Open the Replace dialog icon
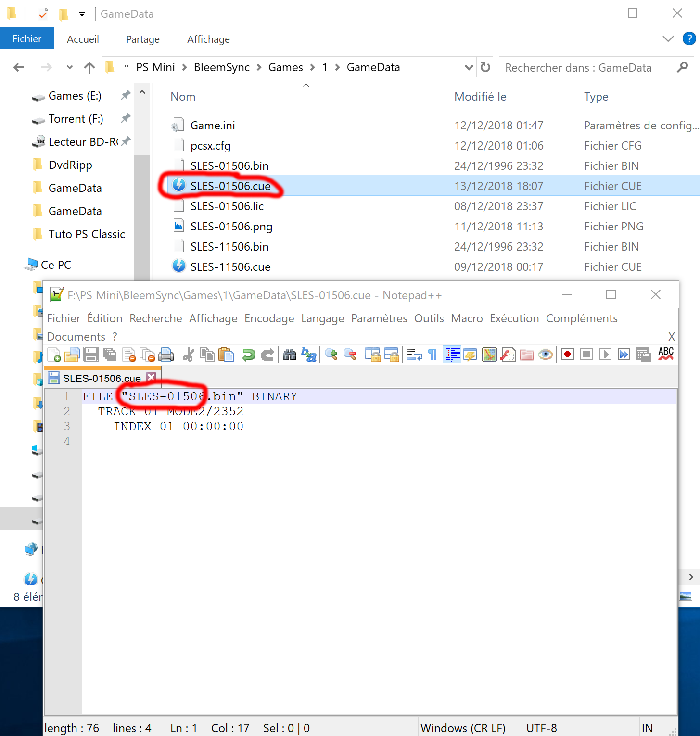The width and height of the screenshot is (700, 736). pos(308,355)
